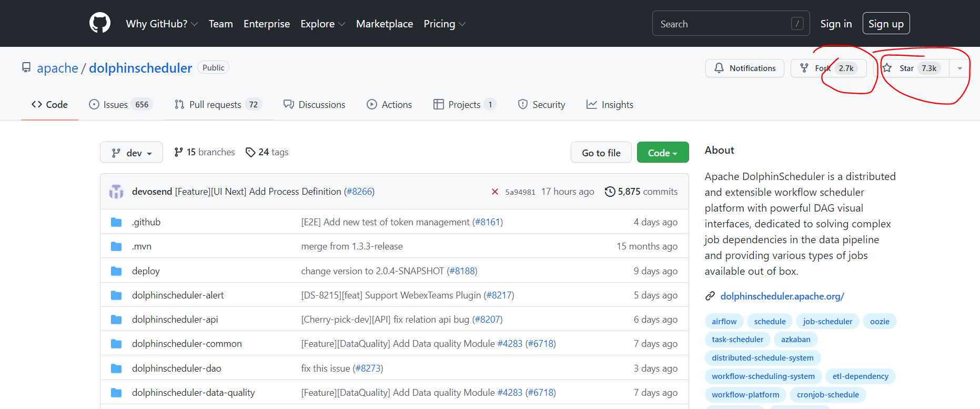The height and width of the screenshot is (409, 980).
Task: View the Insights tab
Action: (x=610, y=105)
